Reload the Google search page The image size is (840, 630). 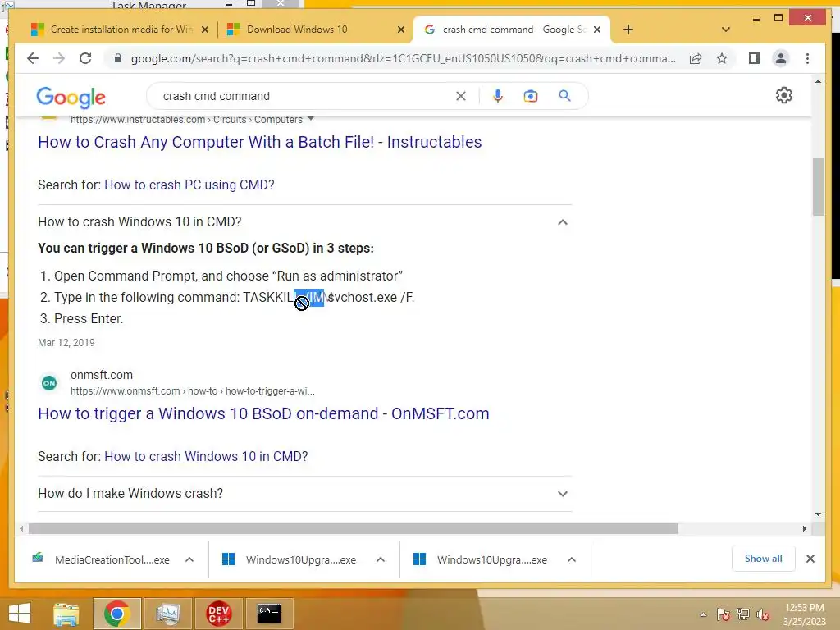[x=85, y=58]
